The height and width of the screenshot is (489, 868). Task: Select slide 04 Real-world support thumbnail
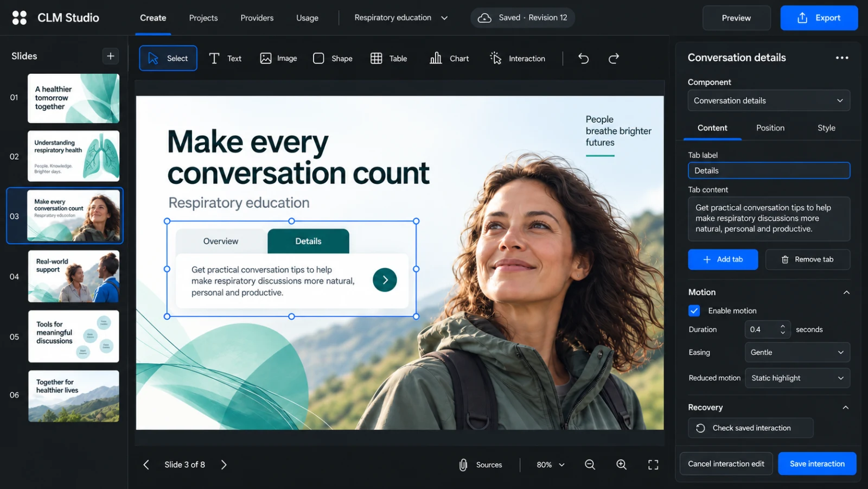(74, 276)
